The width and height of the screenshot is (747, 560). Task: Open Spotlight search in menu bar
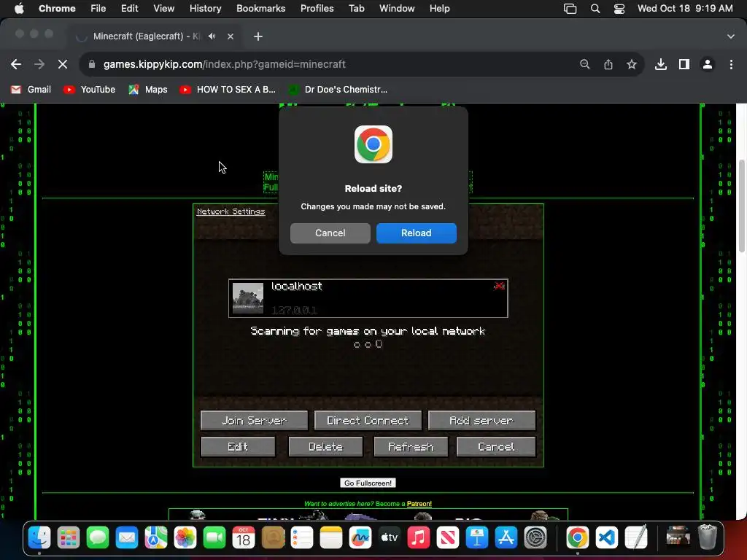point(595,9)
